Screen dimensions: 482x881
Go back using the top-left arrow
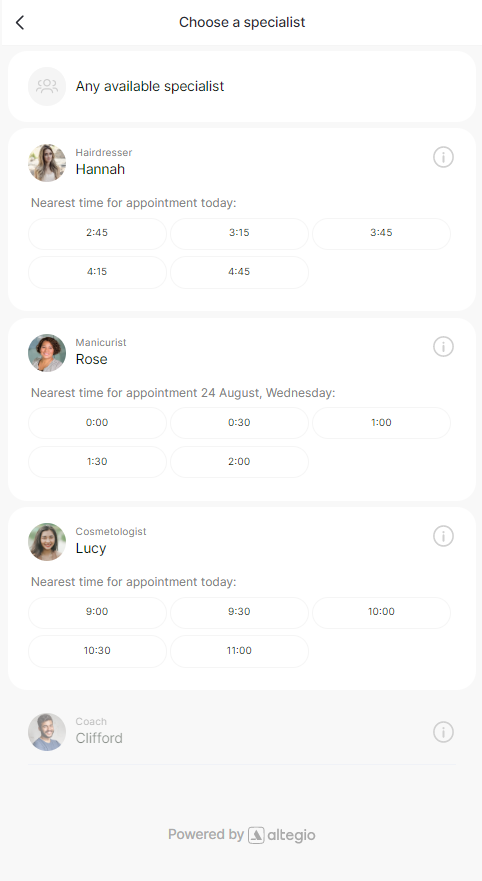point(20,22)
